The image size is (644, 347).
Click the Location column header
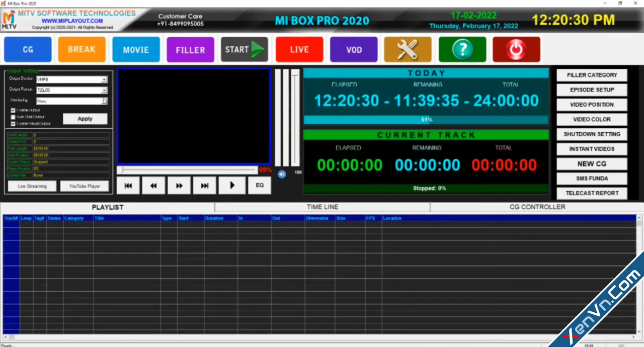tap(508, 218)
